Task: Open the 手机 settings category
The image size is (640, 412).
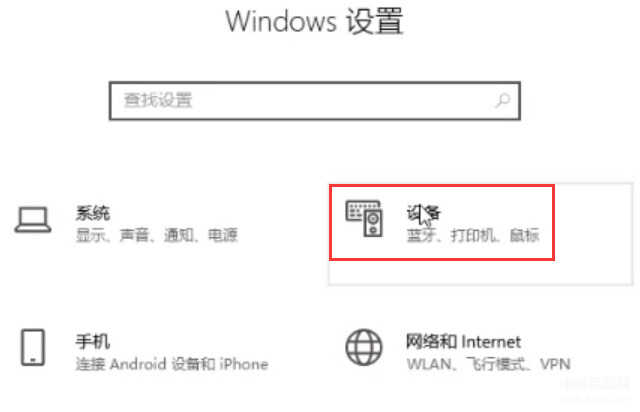Action: pos(93,341)
